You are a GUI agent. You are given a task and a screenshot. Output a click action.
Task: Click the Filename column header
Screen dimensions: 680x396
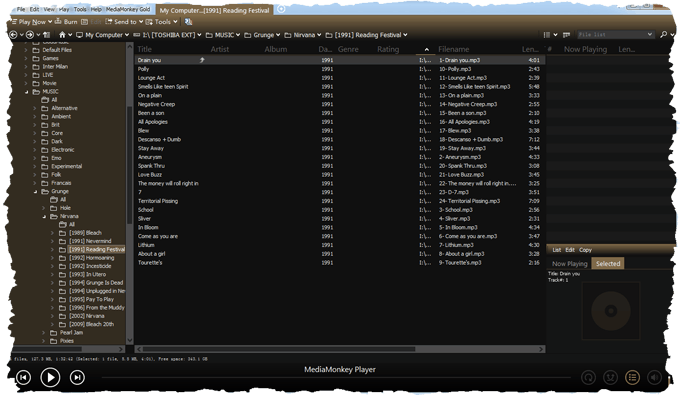(454, 49)
